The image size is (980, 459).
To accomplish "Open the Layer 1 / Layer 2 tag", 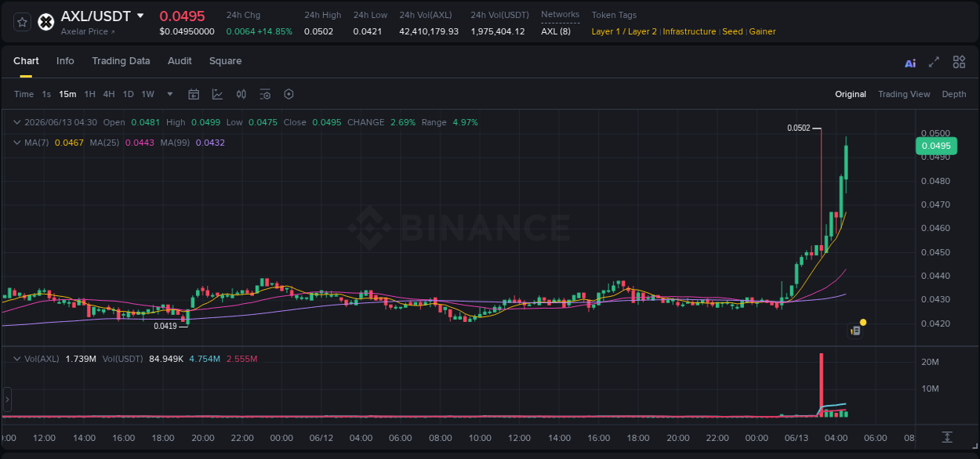I will [624, 31].
